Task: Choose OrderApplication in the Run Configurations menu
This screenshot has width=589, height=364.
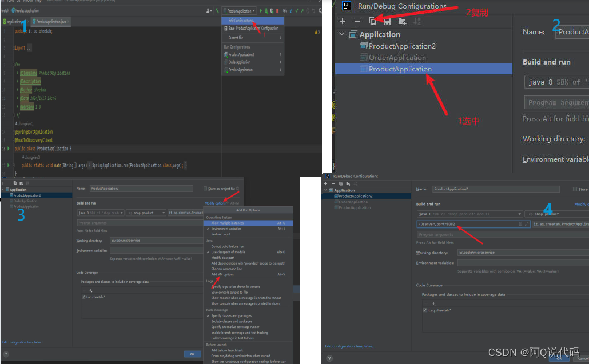Action: [x=253, y=62]
